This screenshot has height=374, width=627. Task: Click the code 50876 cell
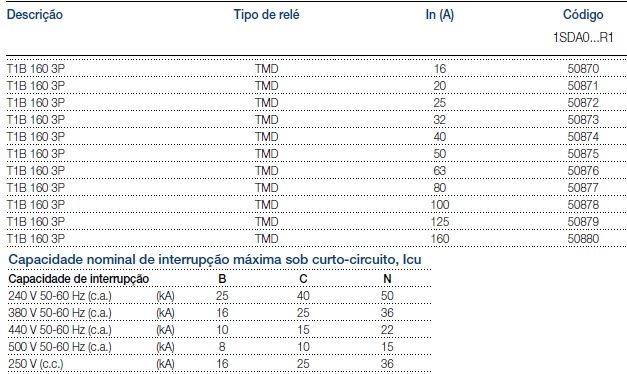click(x=583, y=171)
